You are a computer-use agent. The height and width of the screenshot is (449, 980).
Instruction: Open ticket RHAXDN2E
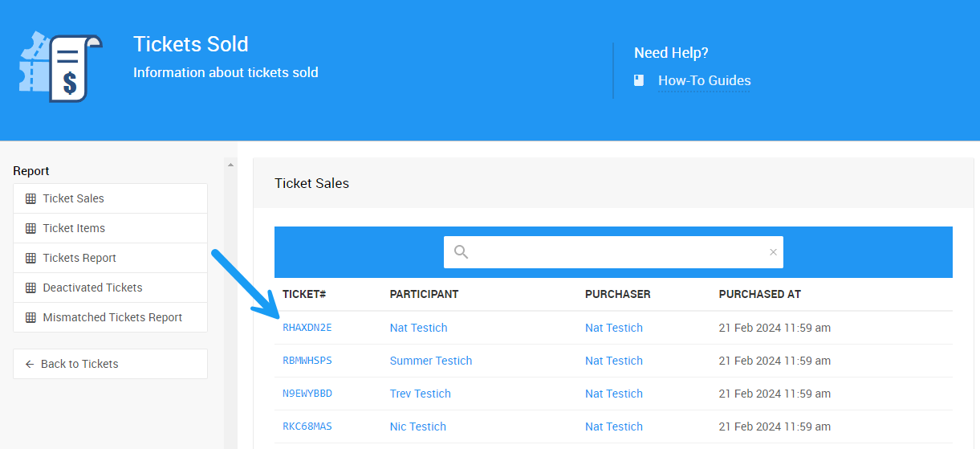point(307,328)
